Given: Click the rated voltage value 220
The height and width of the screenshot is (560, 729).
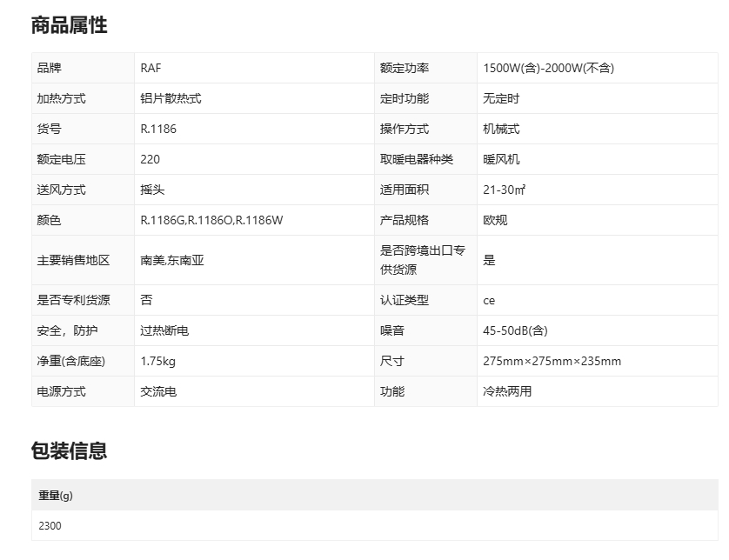Looking at the screenshot, I should (150, 159).
